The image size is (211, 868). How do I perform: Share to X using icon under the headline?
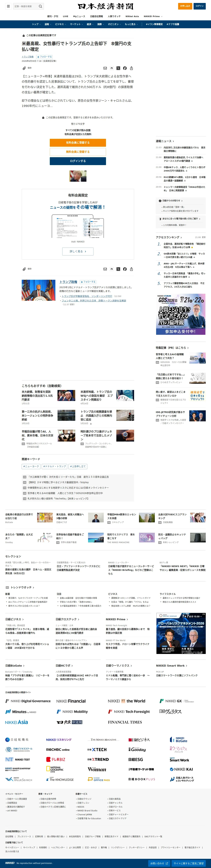pos(118,68)
